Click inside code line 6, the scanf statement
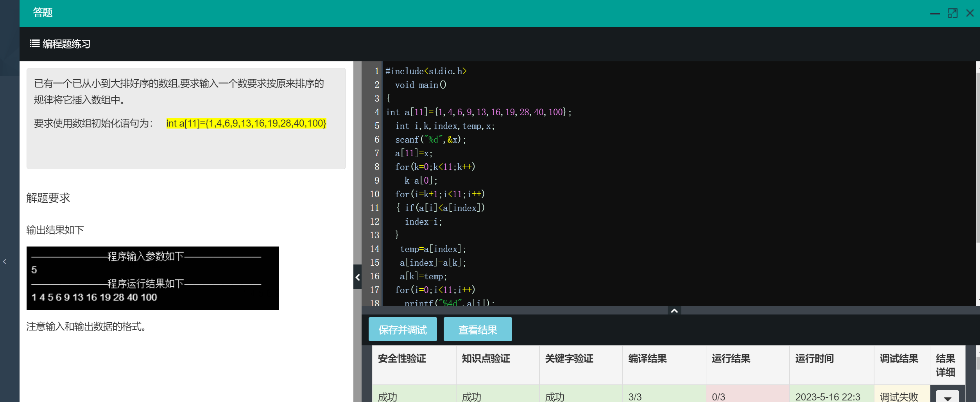This screenshot has width=980, height=402. 430,139
